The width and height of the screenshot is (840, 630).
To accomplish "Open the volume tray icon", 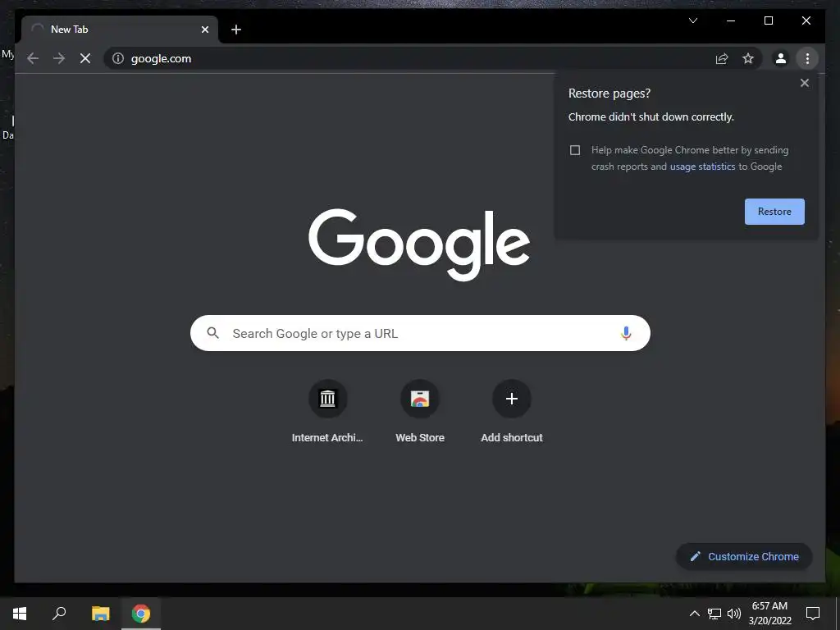I will (x=734, y=614).
